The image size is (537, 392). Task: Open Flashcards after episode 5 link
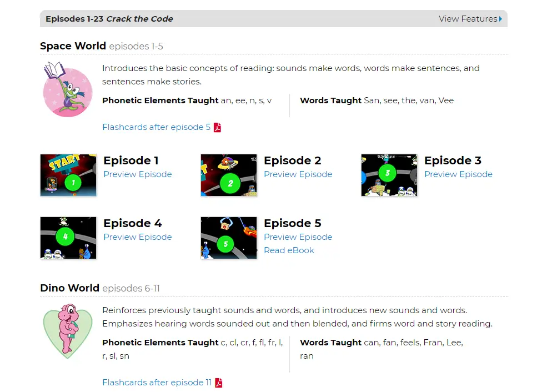[x=157, y=127]
